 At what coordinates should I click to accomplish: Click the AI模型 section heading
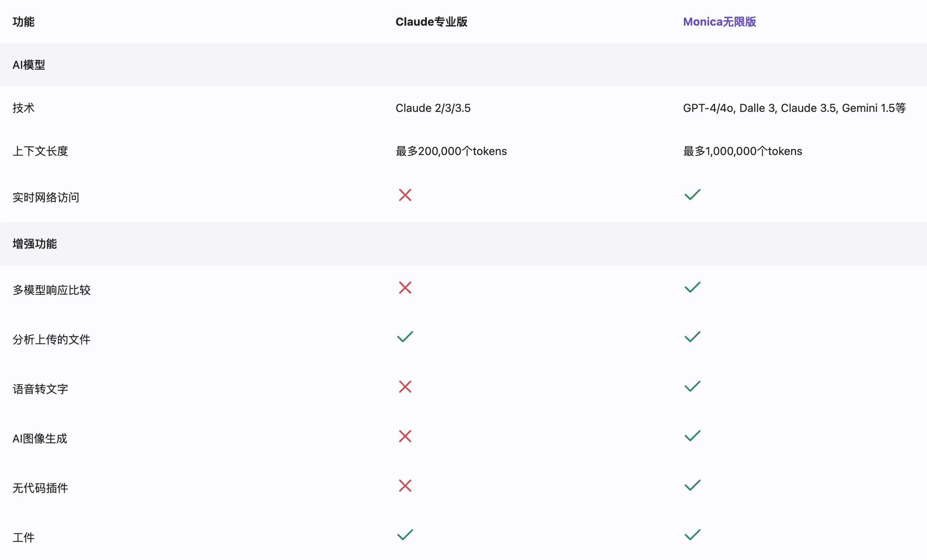(x=29, y=65)
